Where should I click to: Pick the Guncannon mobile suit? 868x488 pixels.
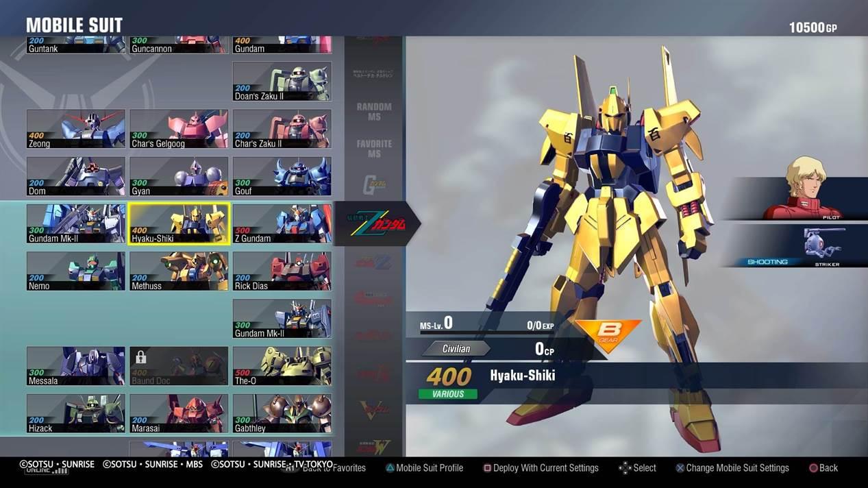(179, 45)
